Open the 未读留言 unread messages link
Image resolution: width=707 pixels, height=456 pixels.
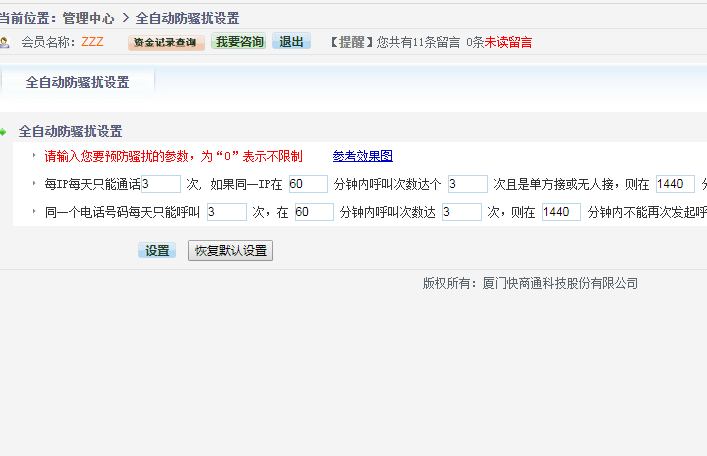508,43
